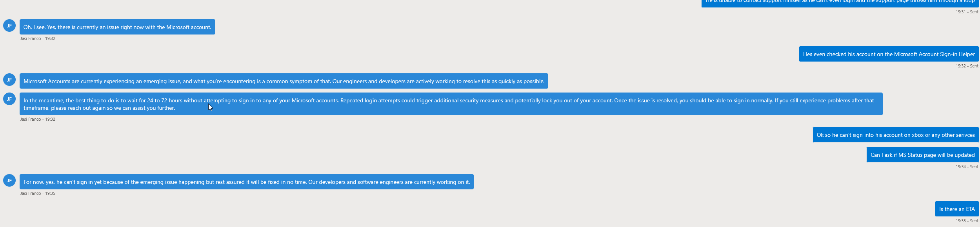Click the "19:31 - Sent" status label
The height and width of the screenshot is (227, 980).
click(x=967, y=12)
